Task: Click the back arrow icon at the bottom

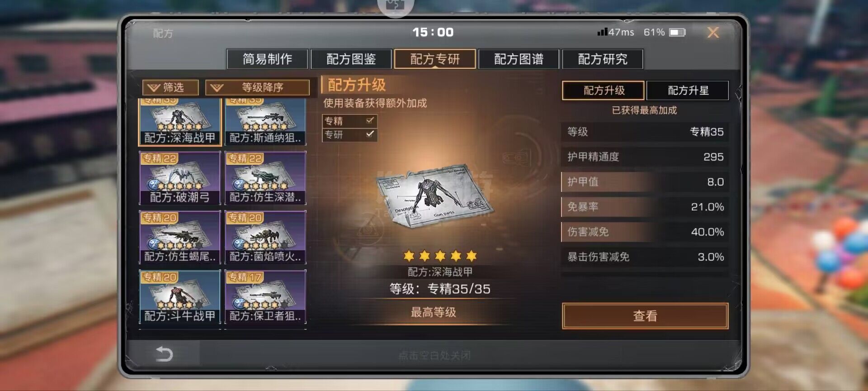Action: point(164,354)
